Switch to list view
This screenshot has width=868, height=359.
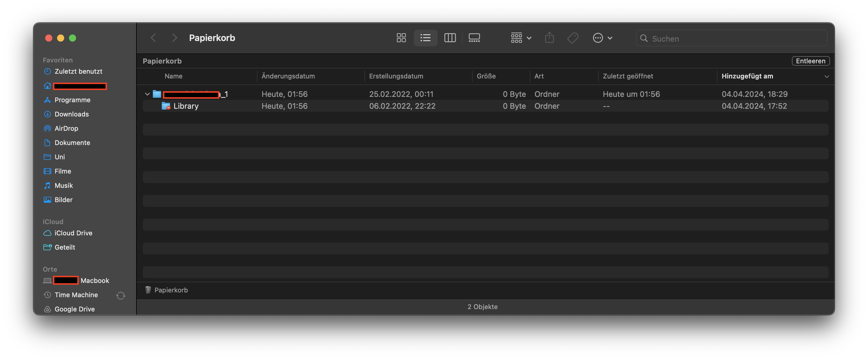click(x=425, y=38)
